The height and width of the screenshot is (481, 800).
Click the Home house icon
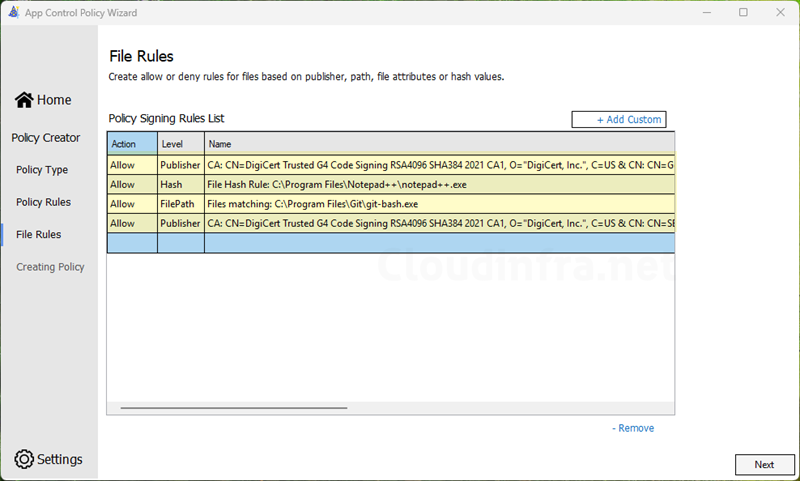(x=24, y=100)
